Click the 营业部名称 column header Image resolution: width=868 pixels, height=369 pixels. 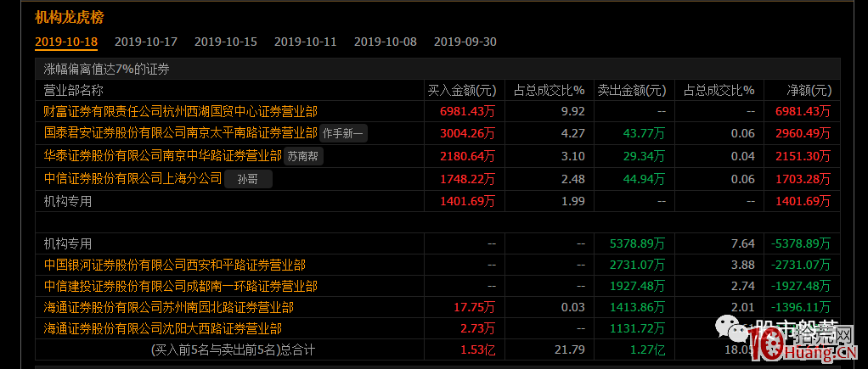tap(74, 90)
